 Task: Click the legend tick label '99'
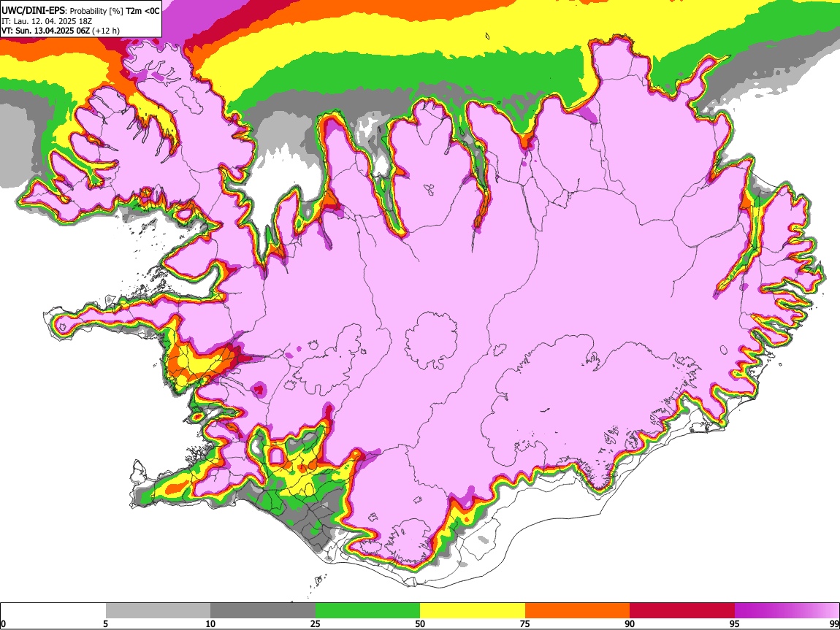[833, 624]
